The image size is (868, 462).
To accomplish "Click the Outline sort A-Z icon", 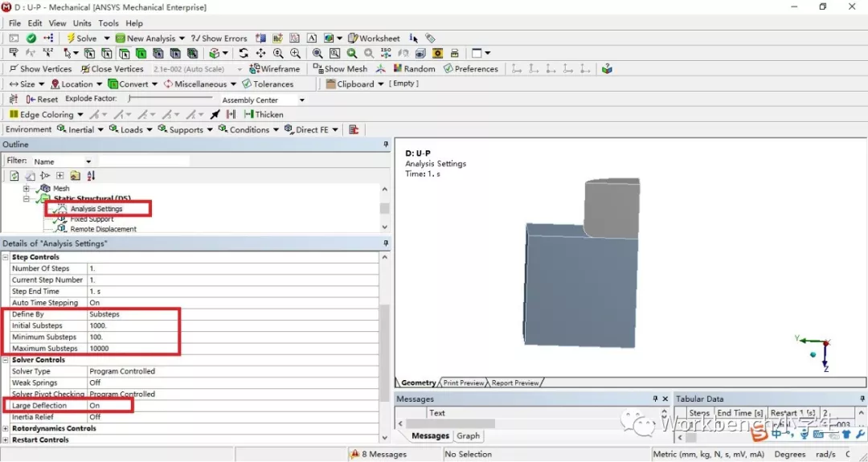I will click(91, 176).
